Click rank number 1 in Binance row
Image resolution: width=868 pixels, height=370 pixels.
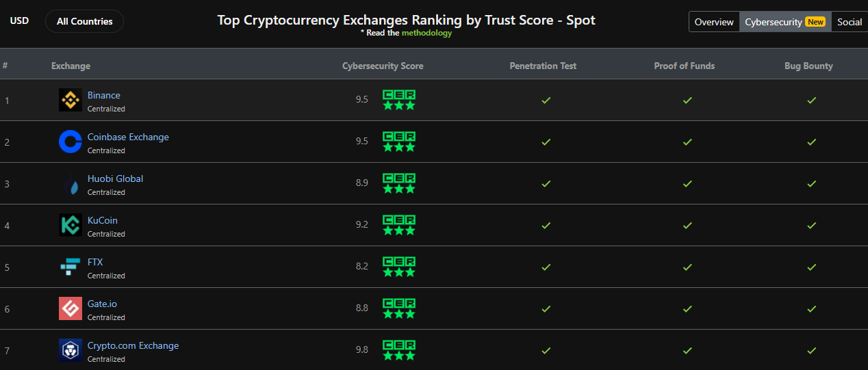tap(7, 101)
